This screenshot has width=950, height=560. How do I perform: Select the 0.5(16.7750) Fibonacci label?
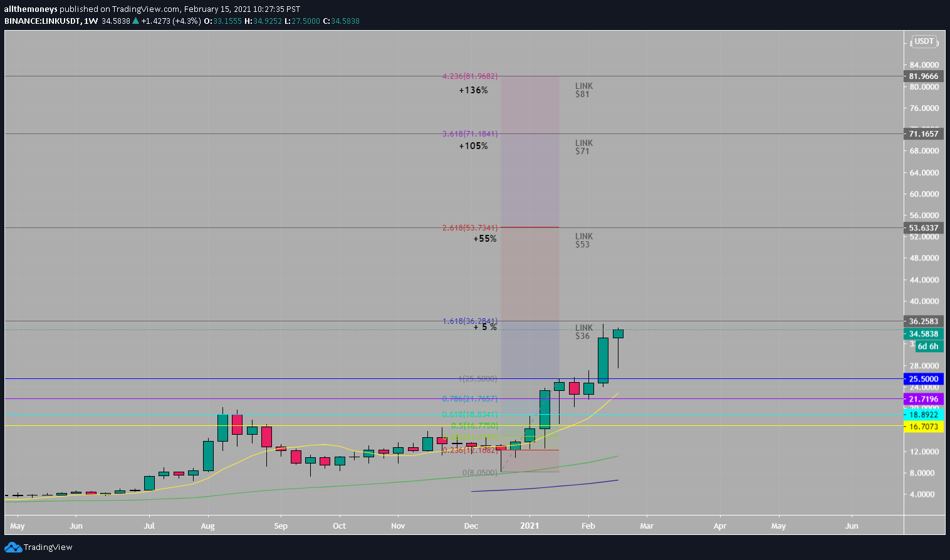point(474,426)
